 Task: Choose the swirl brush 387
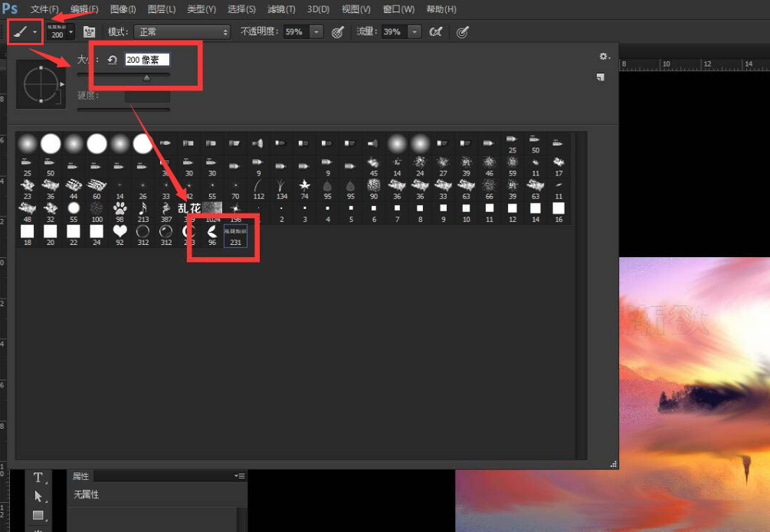tap(166, 213)
